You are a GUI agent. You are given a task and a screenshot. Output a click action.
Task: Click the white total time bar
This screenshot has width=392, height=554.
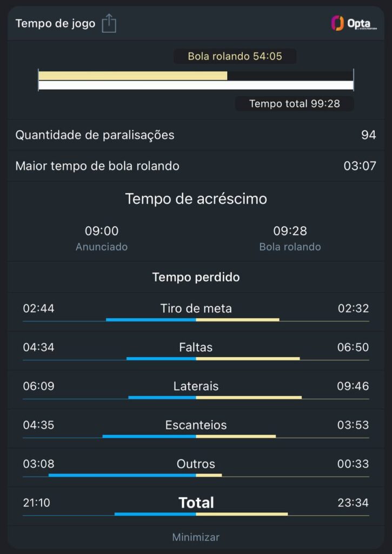(196, 85)
